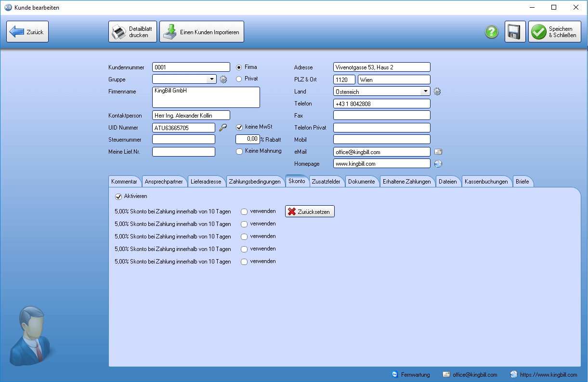Select the Firma radio button
The width and height of the screenshot is (588, 382).
tap(239, 67)
